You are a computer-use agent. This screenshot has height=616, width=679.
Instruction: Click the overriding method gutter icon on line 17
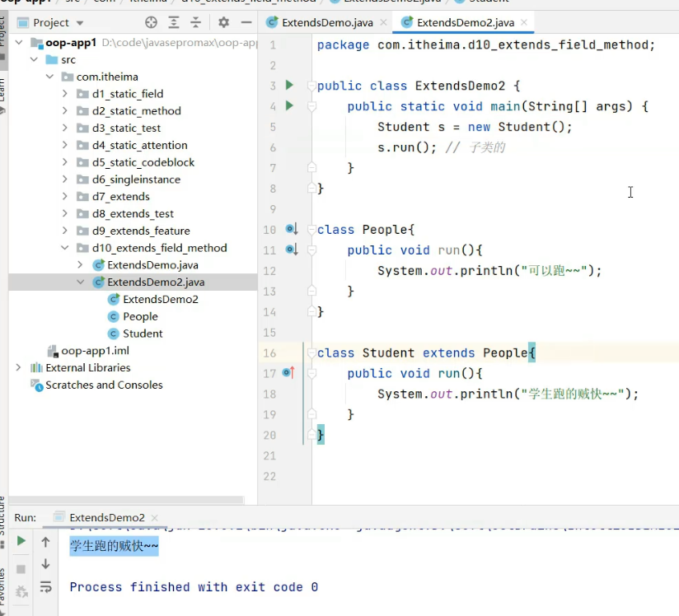(288, 373)
